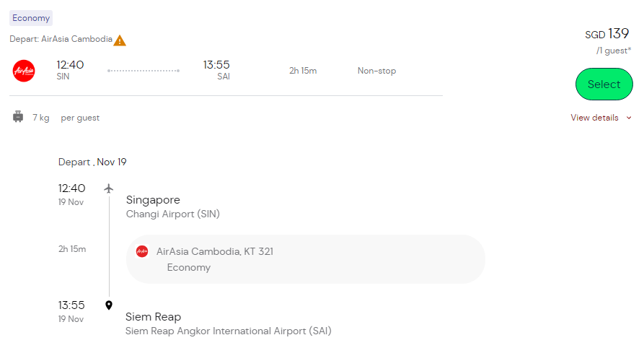This screenshot has width=644, height=348.
Task: Collapse details using the View details chevron
Action: click(x=629, y=118)
